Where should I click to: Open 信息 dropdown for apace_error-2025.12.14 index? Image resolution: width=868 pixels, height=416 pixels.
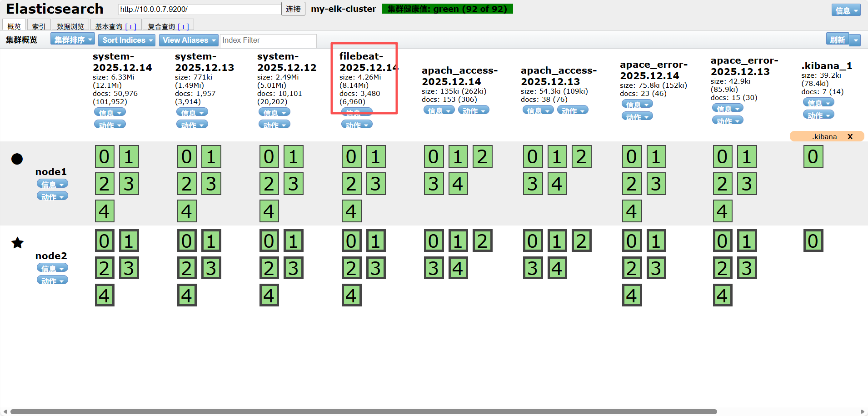(637, 104)
